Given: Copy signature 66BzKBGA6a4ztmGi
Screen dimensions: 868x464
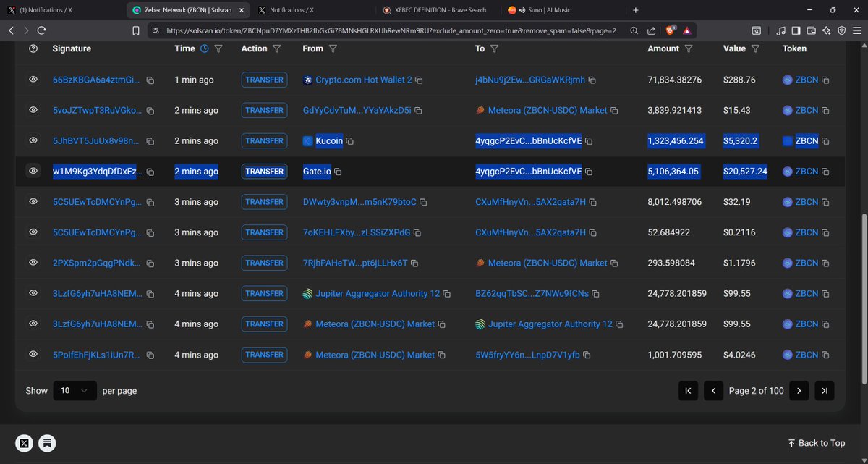Looking at the screenshot, I should pos(150,80).
